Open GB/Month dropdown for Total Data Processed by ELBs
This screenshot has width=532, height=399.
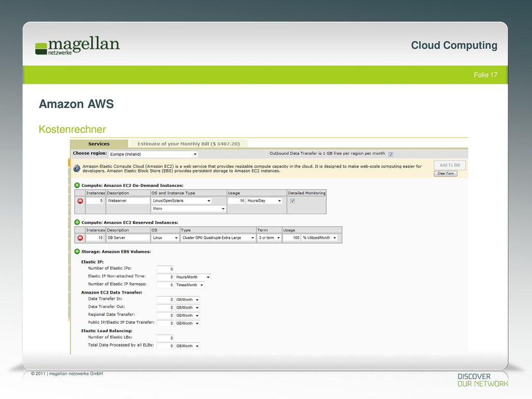(x=187, y=345)
